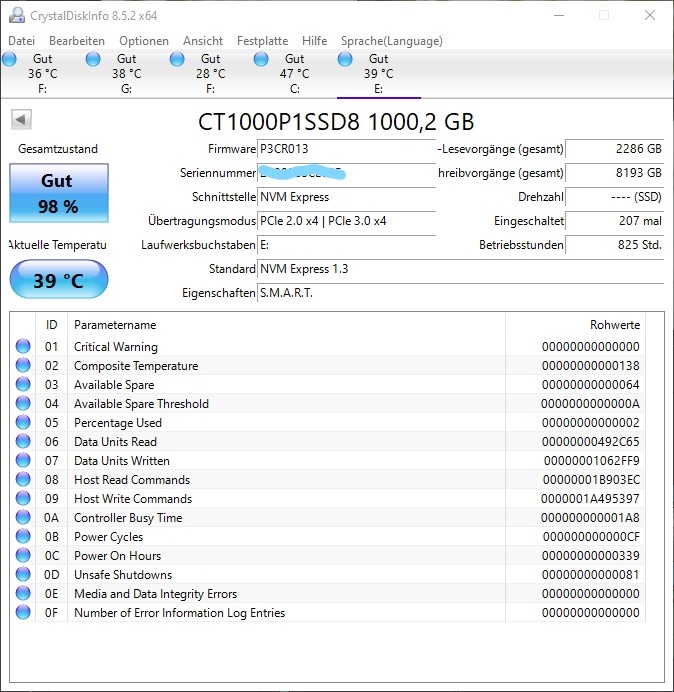Click status orb of Available Spare Threshold row
Viewport: 674px width, 692px height.
(x=23, y=403)
